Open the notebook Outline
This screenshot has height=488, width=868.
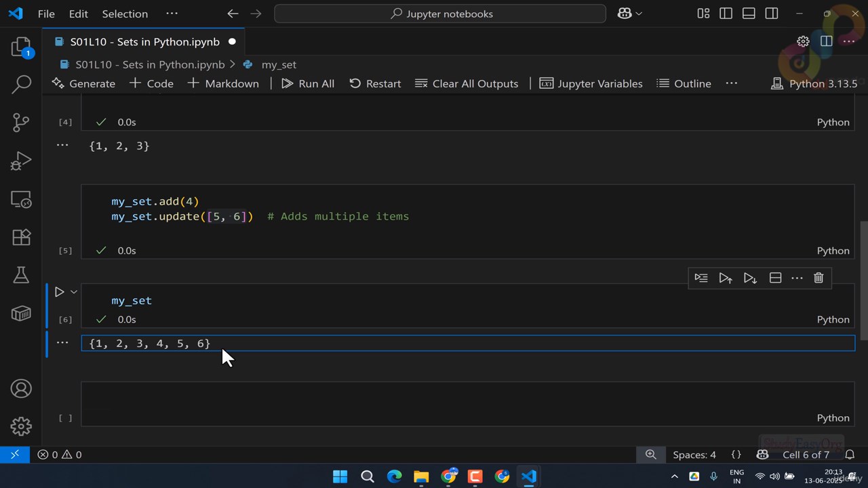684,83
